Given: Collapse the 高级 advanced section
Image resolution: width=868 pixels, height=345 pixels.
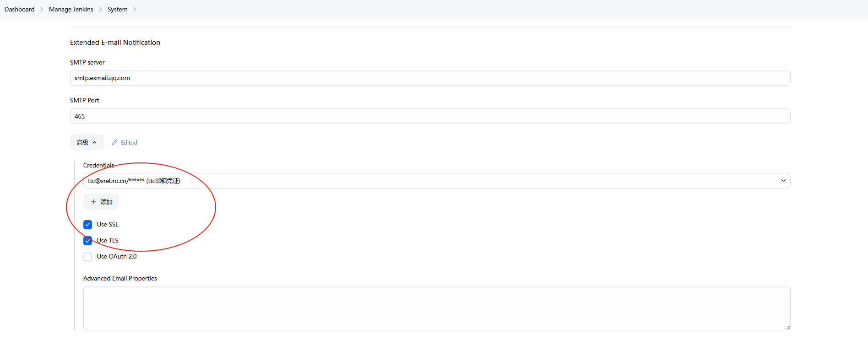Looking at the screenshot, I should [x=87, y=142].
